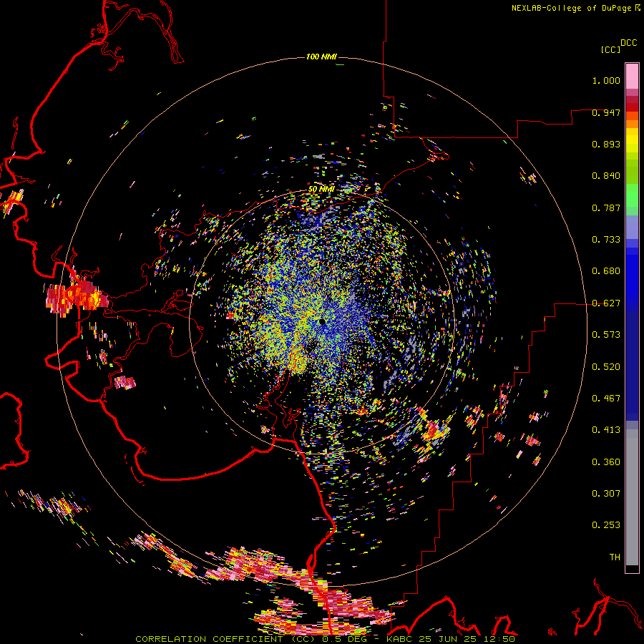
Task: Click the 100 NMI range ring label
Action: [321, 57]
